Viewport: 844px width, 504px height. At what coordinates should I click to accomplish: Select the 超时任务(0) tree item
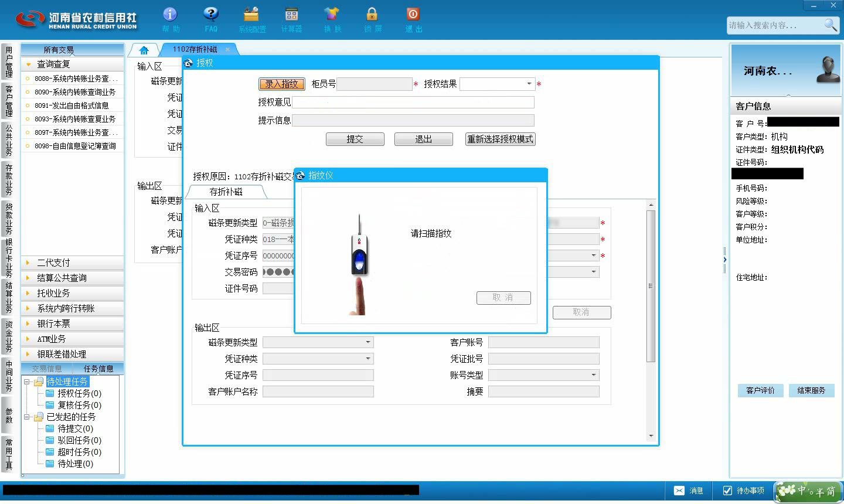coord(79,452)
